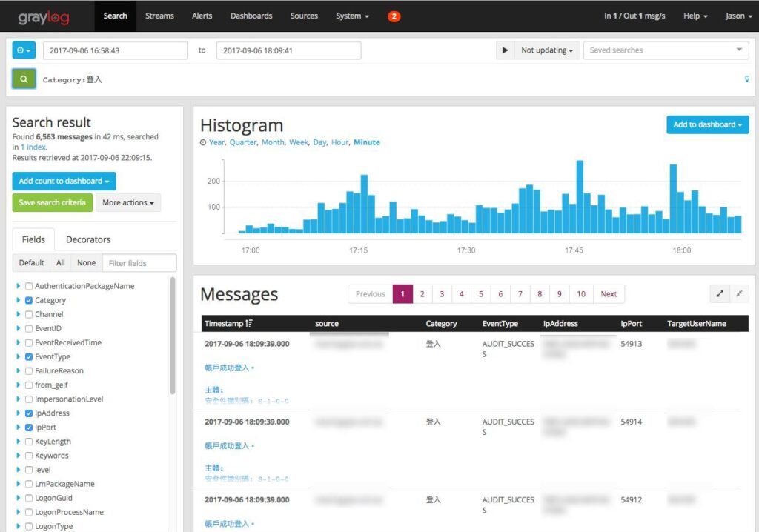Open the Add count to dashboard dropdown
The image size is (759, 532).
click(x=64, y=181)
